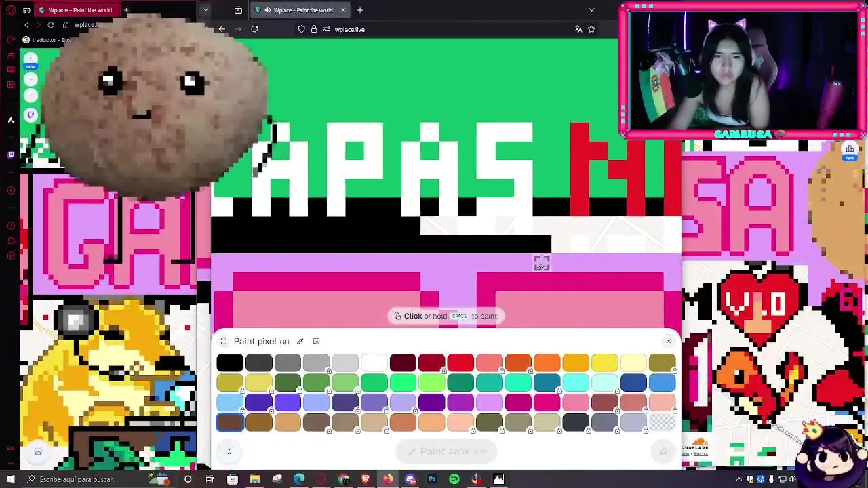Open the Firefox list all tabs dropdown

pyautogui.click(x=591, y=10)
